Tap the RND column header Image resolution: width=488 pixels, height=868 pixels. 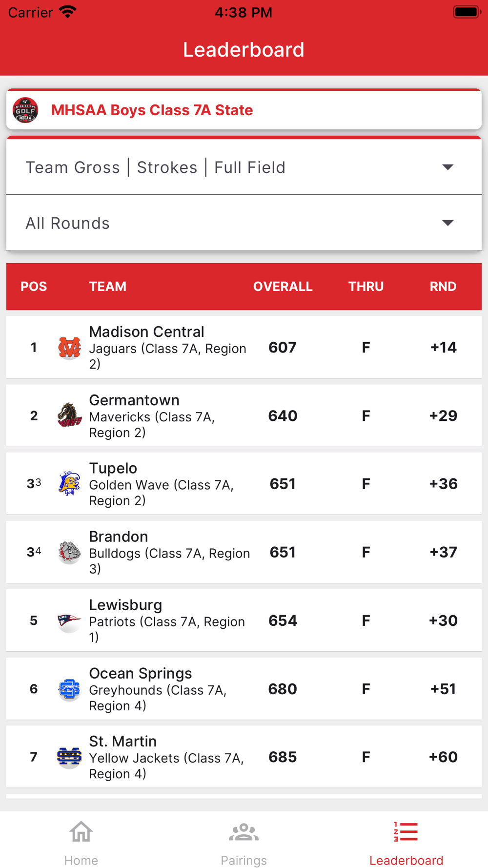click(443, 287)
